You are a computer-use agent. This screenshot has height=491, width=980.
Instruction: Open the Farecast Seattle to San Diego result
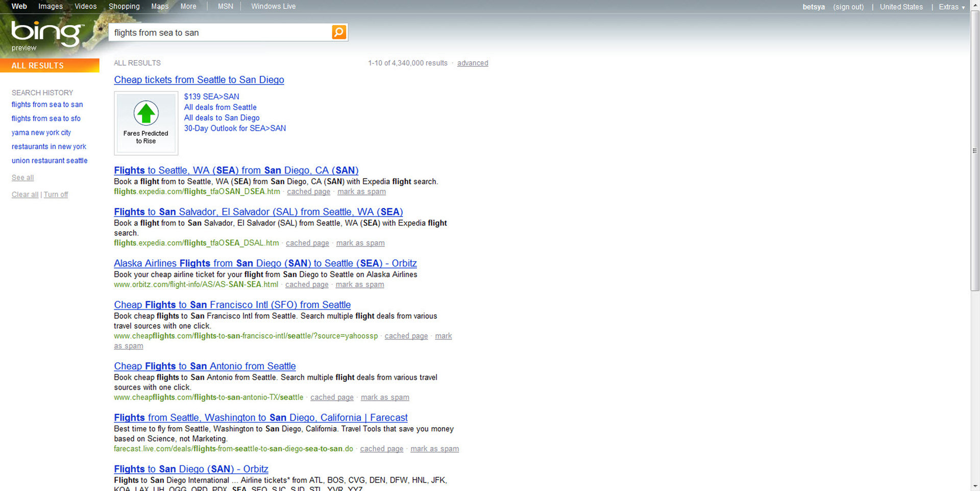tap(261, 418)
